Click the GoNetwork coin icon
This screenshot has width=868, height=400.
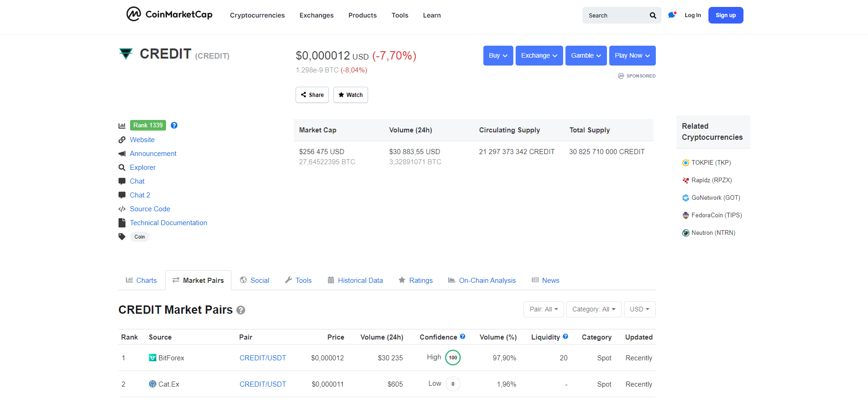point(686,197)
